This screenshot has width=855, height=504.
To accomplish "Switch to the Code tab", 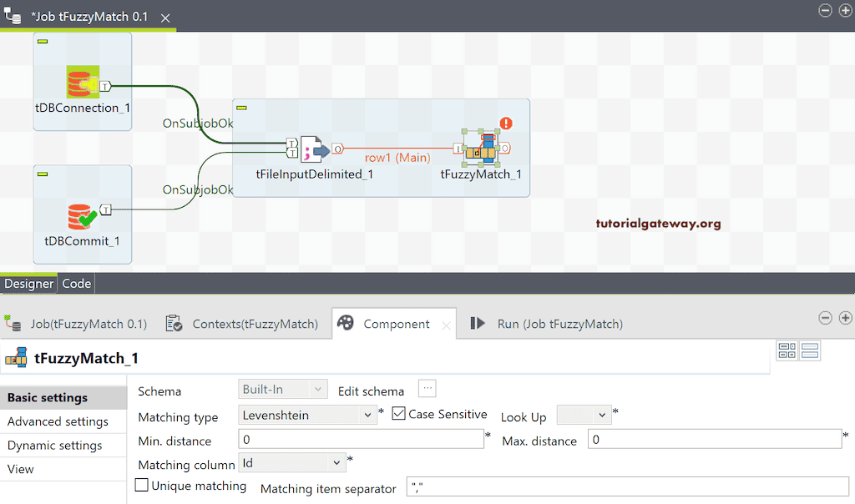I will (76, 283).
